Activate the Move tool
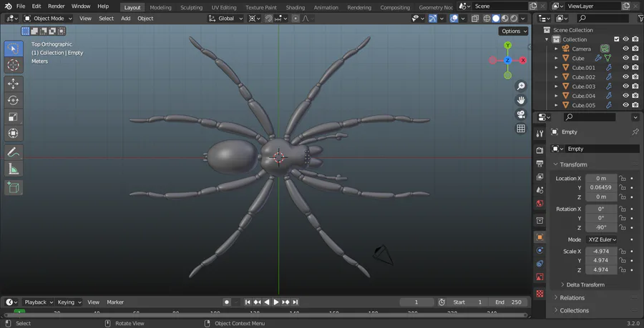The image size is (644, 328). click(13, 84)
